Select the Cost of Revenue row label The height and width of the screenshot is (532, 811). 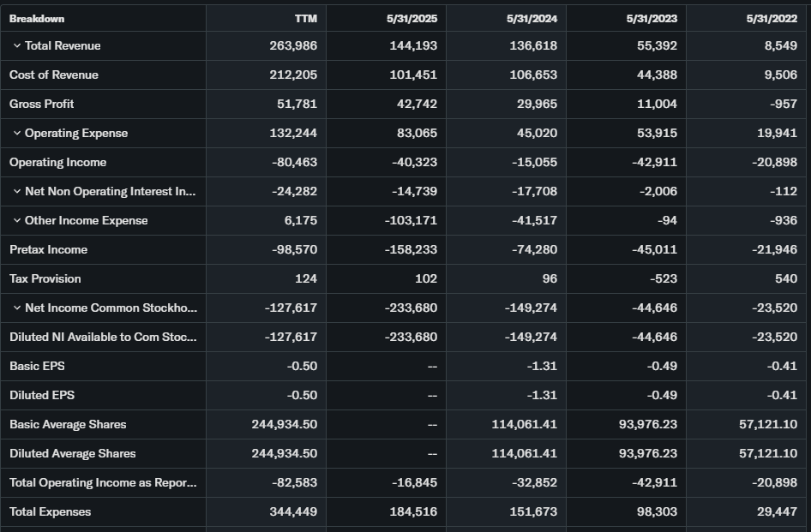coord(54,75)
